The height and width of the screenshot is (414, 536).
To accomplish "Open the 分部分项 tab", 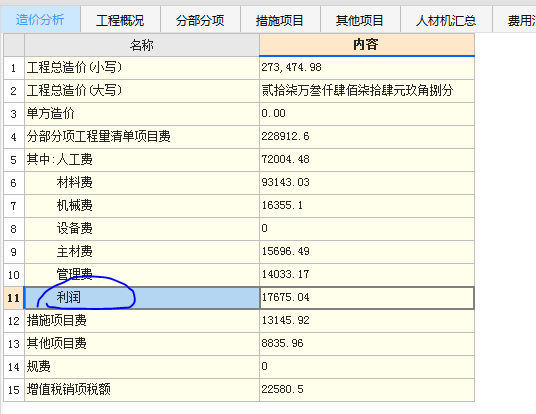I will pos(200,20).
